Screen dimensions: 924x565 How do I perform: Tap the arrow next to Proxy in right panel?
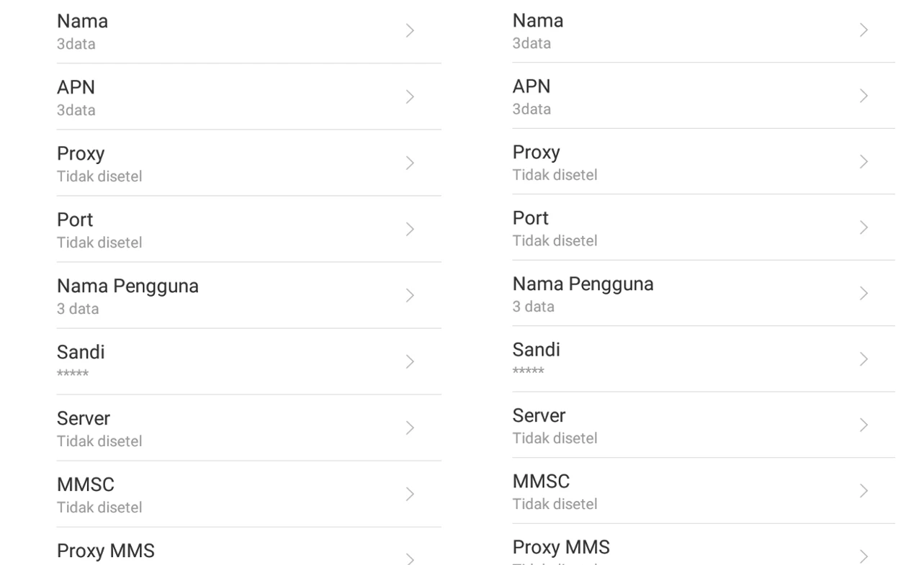pos(864,162)
